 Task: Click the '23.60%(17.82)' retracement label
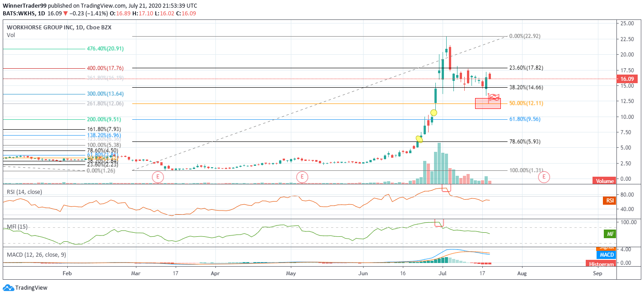tap(526, 68)
